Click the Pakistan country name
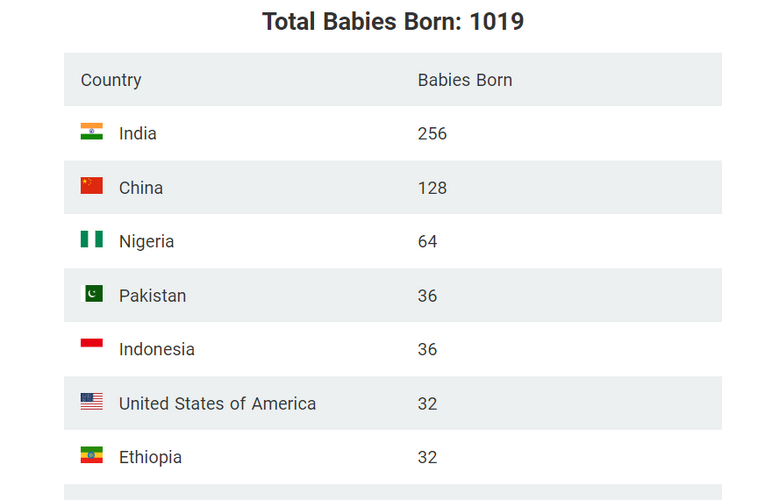This screenshot has height=500, width=772. pos(153,296)
